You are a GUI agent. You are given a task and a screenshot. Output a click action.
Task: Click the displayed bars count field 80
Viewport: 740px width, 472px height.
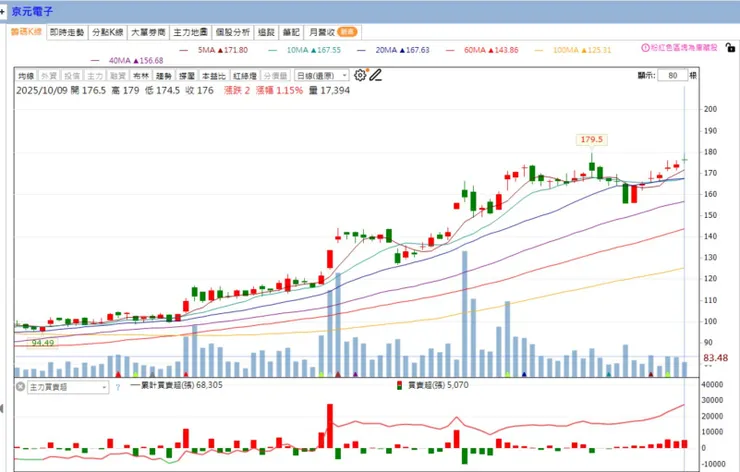(x=673, y=76)
